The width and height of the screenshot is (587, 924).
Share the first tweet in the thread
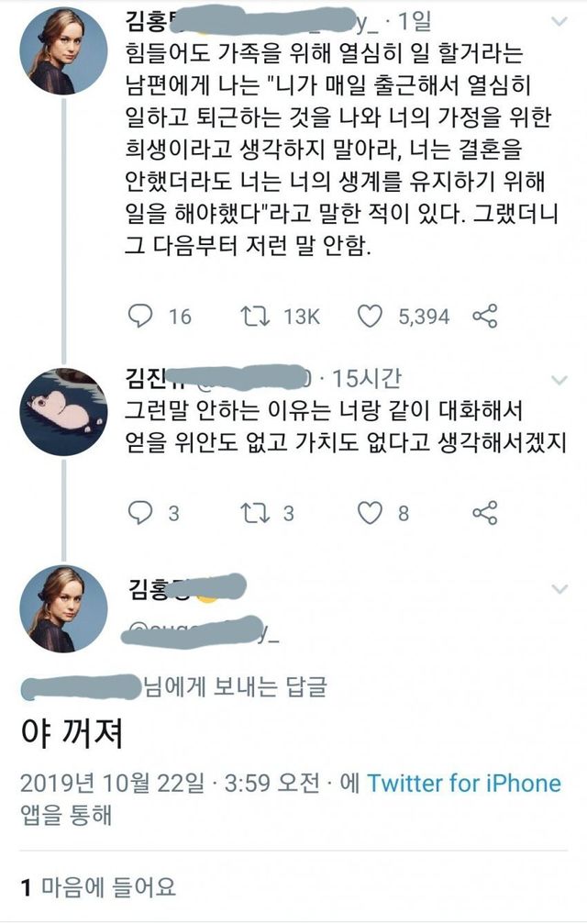pos(484,317)
